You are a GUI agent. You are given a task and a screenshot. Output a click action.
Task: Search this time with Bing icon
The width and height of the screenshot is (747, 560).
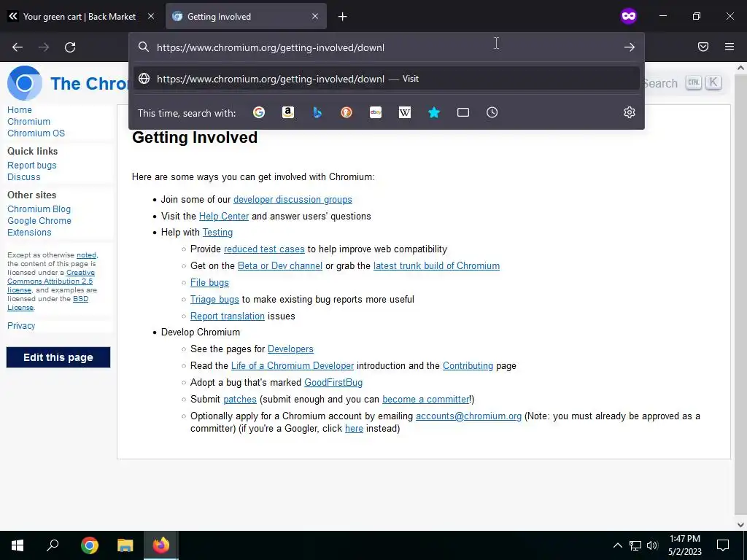[317, 112]
